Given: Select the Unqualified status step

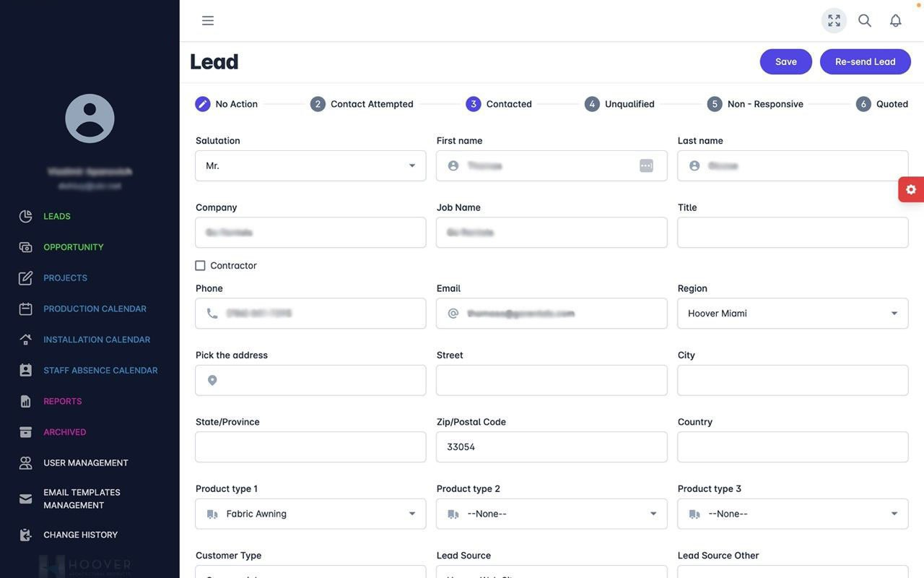Looking at the screenshot, I should [x=629, y=104].
